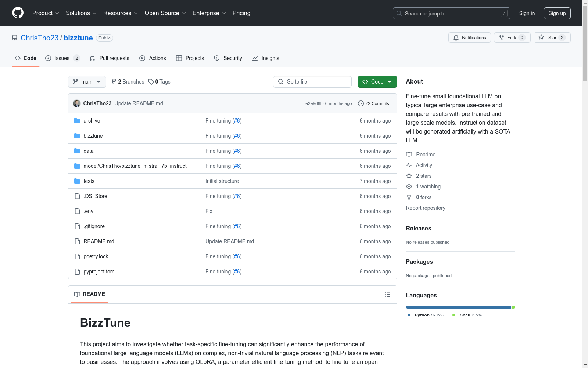Click the pyproject.toml file icon
The width and height of the screenshot is (588, 368).
pyautogui.click(x=77, y=272)
